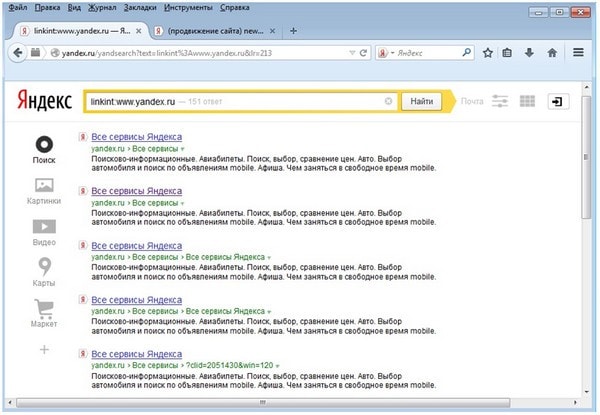Open Картинки images section in sidebar

coord(44,185)
